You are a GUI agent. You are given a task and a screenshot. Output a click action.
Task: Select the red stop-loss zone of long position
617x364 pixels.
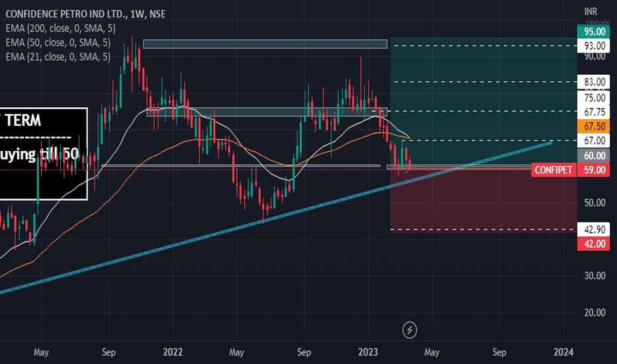pyautogui.click(x=483, y=201)
